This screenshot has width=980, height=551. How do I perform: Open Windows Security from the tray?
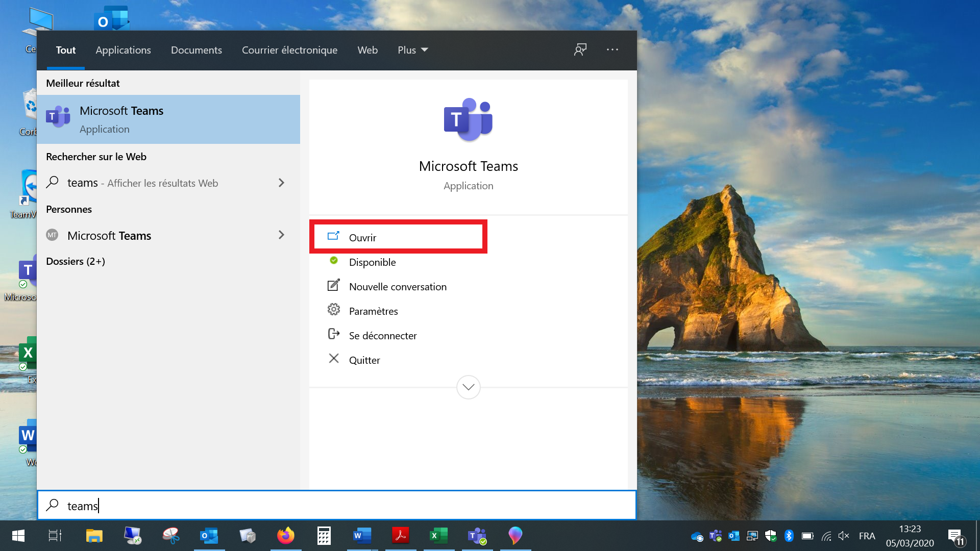(771, 536)
